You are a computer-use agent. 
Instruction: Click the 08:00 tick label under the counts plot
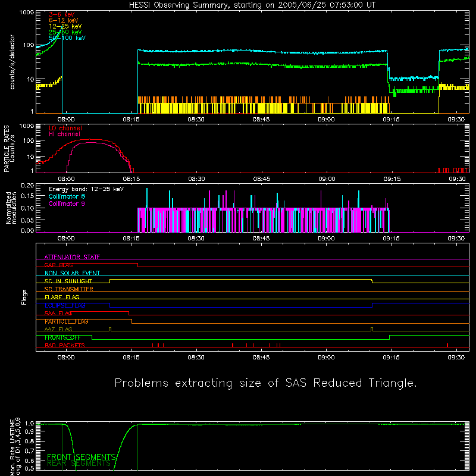pos(66,120)
